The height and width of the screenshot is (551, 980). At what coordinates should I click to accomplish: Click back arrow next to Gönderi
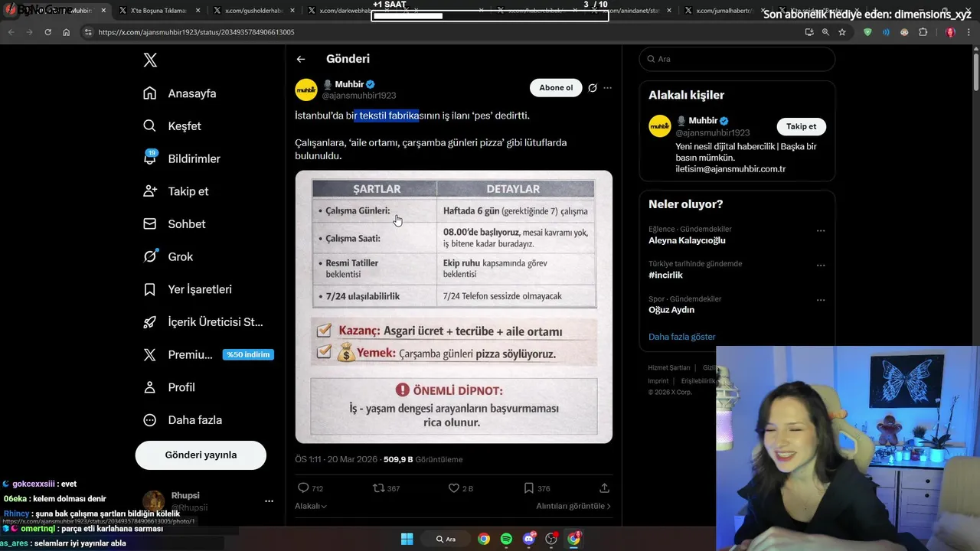[x=301, y=59]
